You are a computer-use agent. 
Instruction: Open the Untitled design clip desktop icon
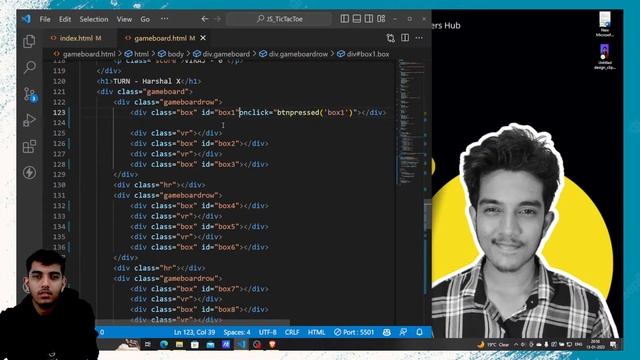pos(605,56)
